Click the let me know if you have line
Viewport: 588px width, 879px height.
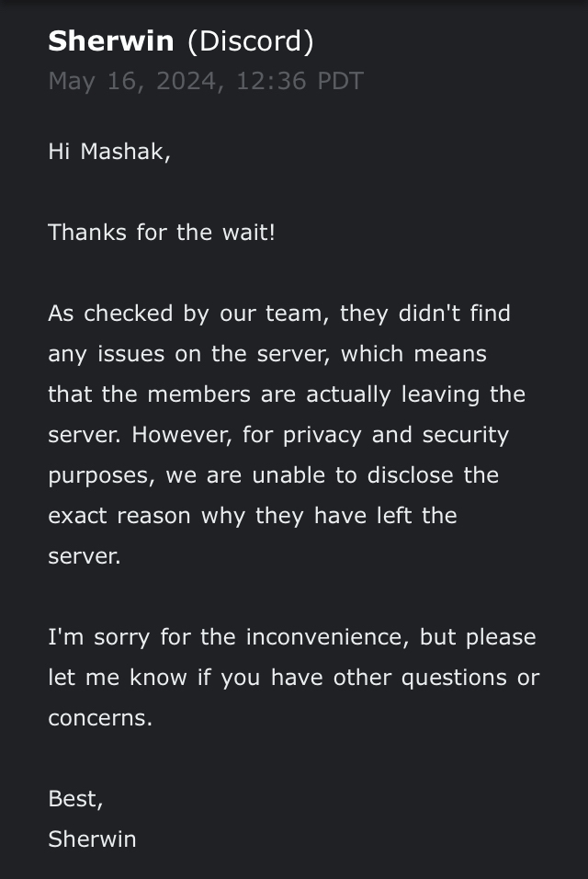click(x=293, y=678)
